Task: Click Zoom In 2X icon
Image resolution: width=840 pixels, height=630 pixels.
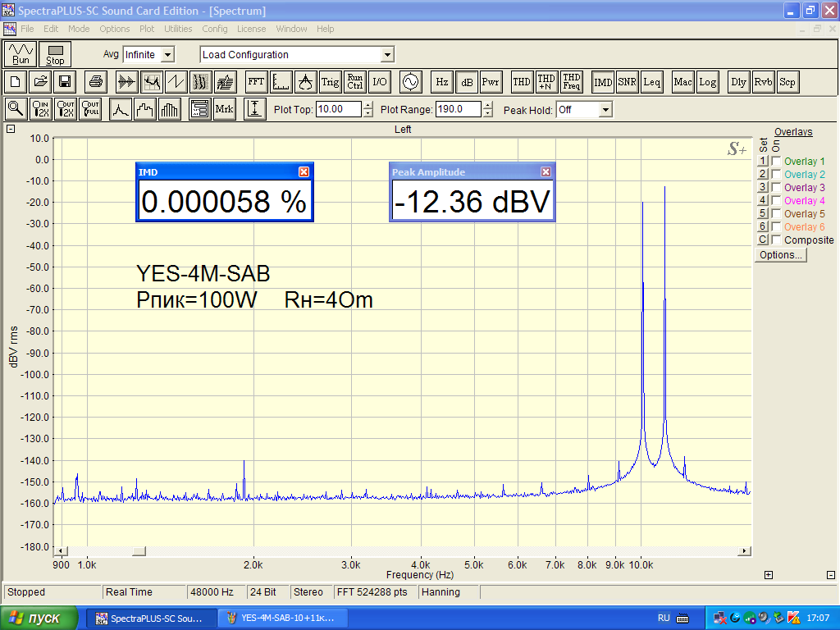Action: [41, 109]
